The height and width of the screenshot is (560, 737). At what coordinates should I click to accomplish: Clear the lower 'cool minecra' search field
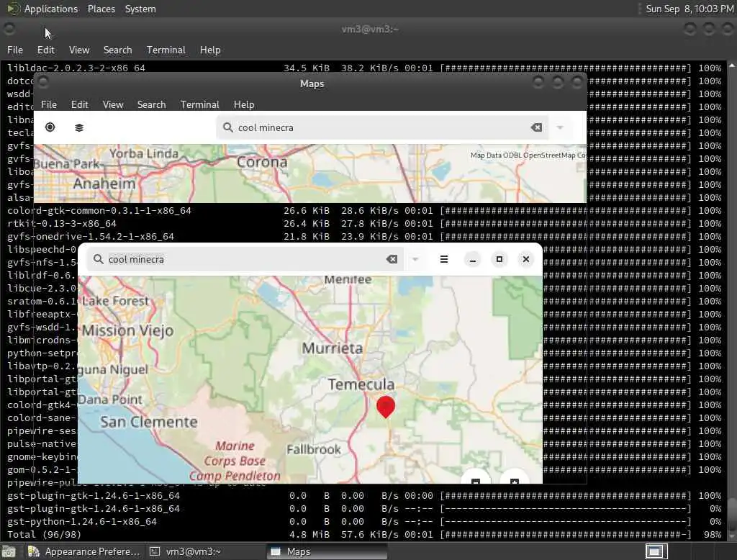(x=392, y=259)
